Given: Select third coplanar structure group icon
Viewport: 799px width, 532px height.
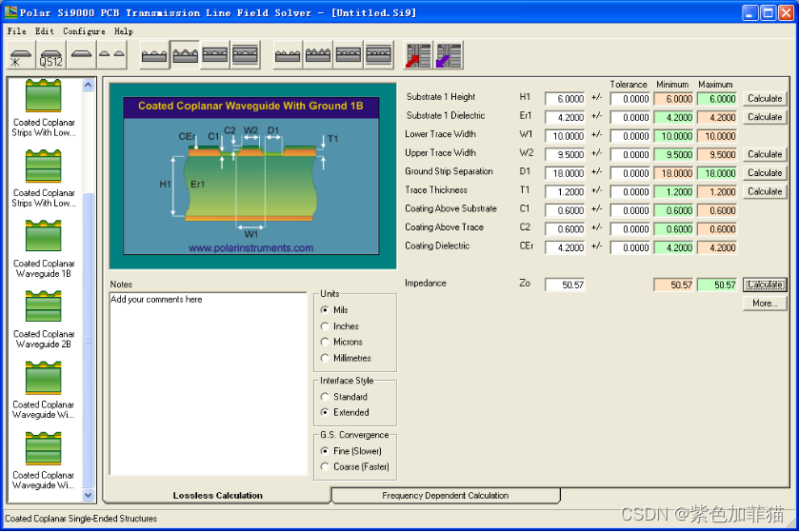Looking at the screenshot, I should (x=215, y=55).
